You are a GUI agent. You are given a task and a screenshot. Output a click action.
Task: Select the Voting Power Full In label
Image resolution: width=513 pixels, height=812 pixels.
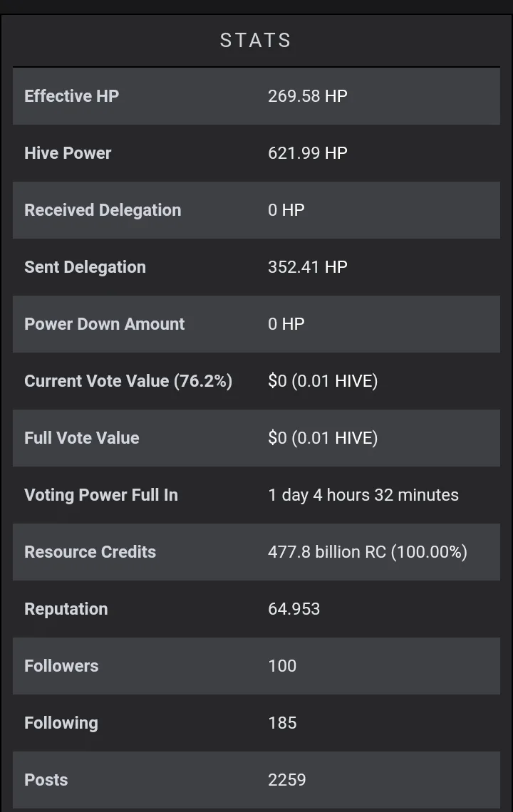pyautogui.click(x=101, y=494)
